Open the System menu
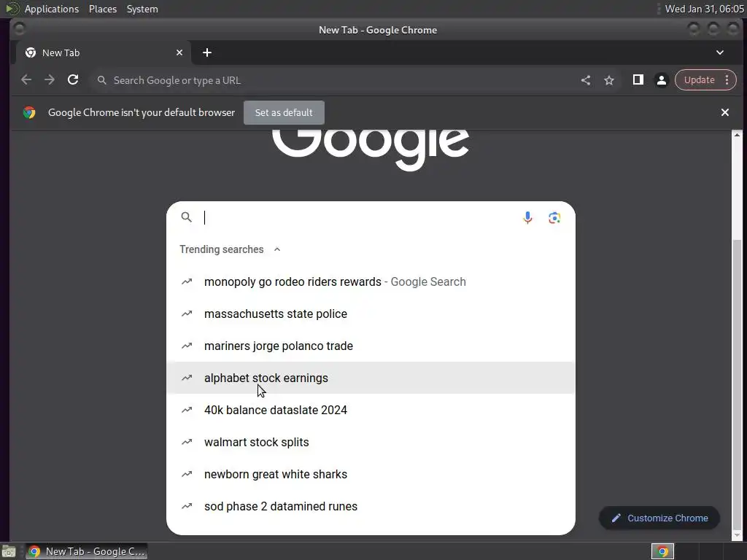747x560 pixels. pyautogui.click(x=142, y=9)
